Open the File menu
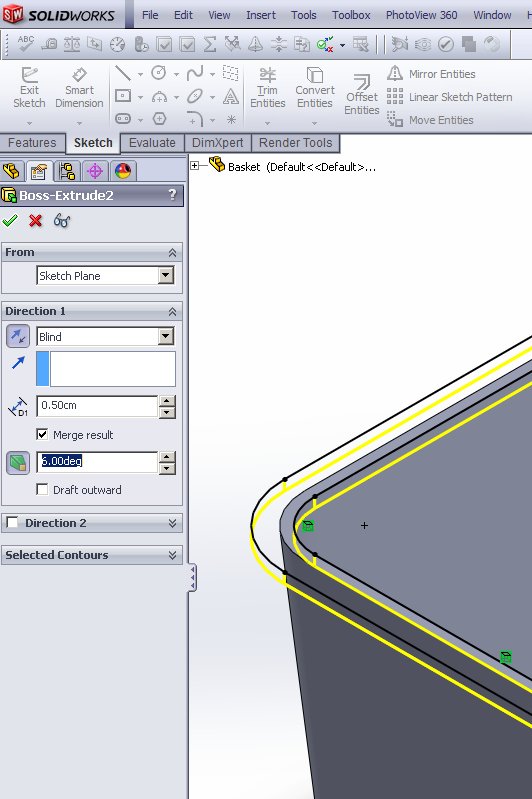532x799 pixels. coord(150,15)
